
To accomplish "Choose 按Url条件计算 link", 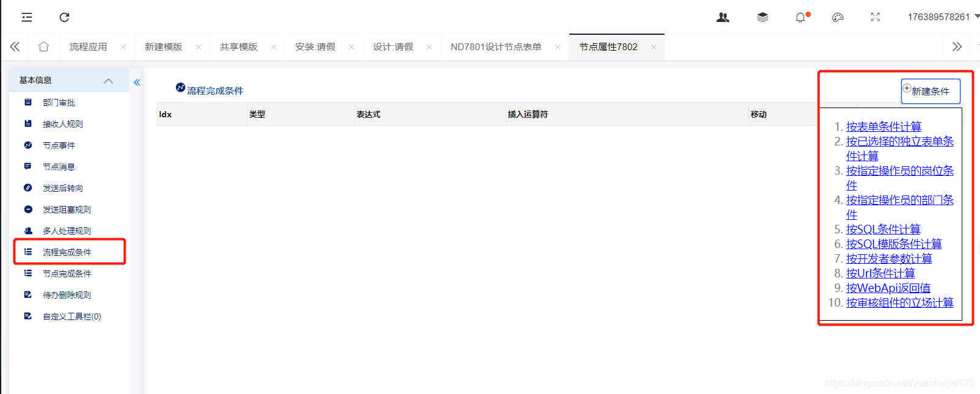I will (x=881, y=273).
